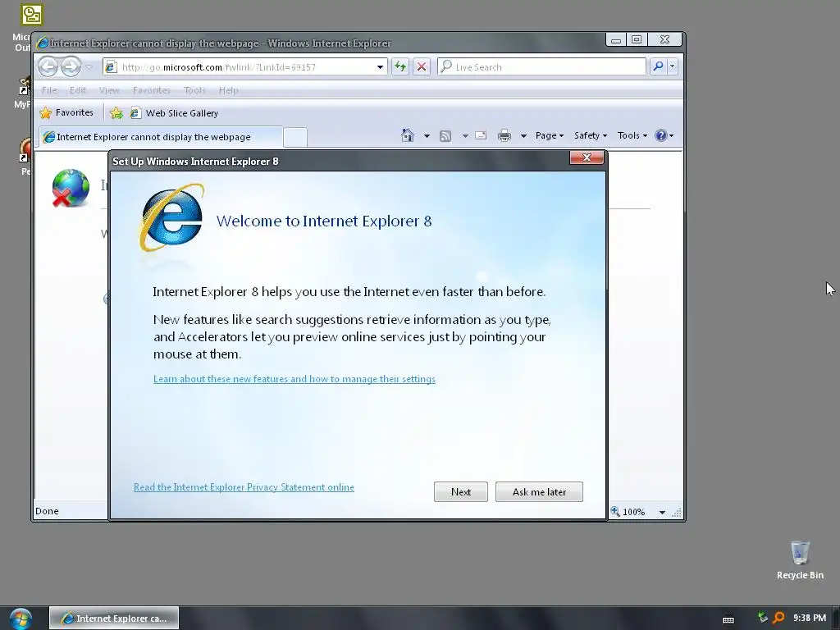This screenshot has width=840, height=630.
Task: Click the Favorites star button
Action: click(x=67, y=112)
